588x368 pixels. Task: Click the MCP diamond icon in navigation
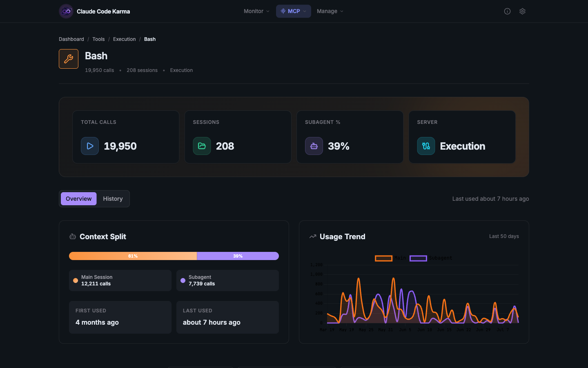tap(283, 11)
